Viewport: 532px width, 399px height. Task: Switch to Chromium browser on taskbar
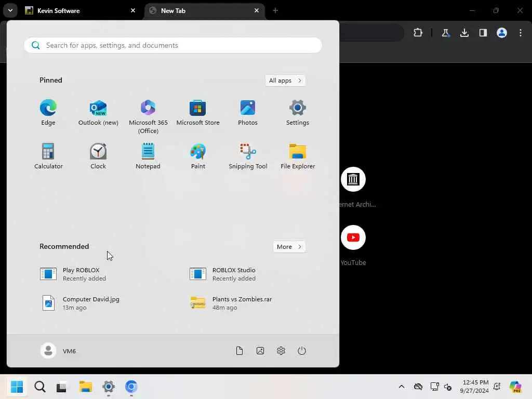pos(131,387)
